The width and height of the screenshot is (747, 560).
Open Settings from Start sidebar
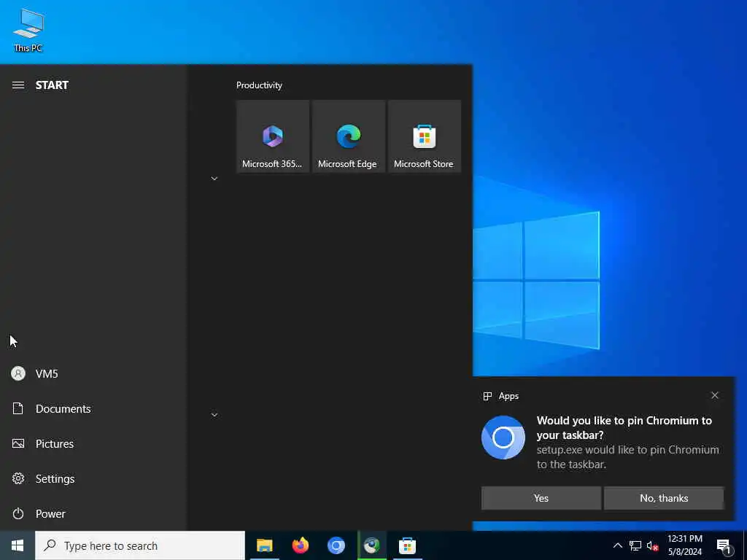pos(93,478)
